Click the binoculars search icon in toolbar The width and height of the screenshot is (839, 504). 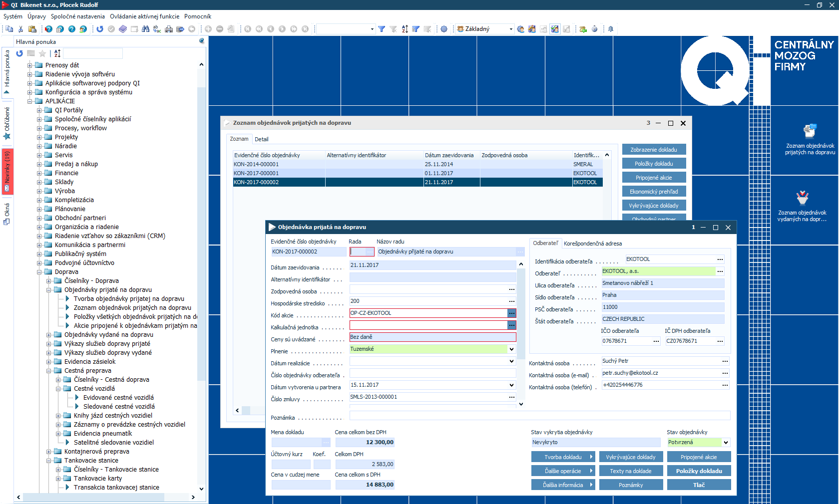coord(145,29)
